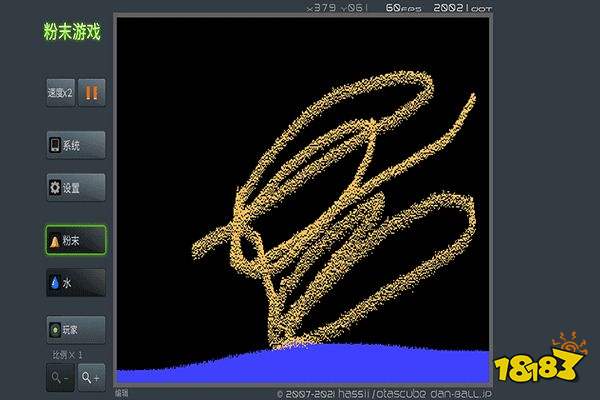Click the 编辑 label below the canvas

(x=122, y=394)
